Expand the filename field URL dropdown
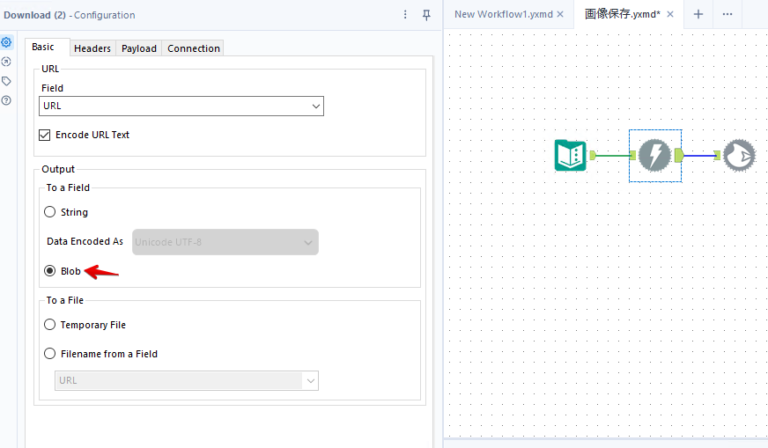 click(x=187, y=380)
